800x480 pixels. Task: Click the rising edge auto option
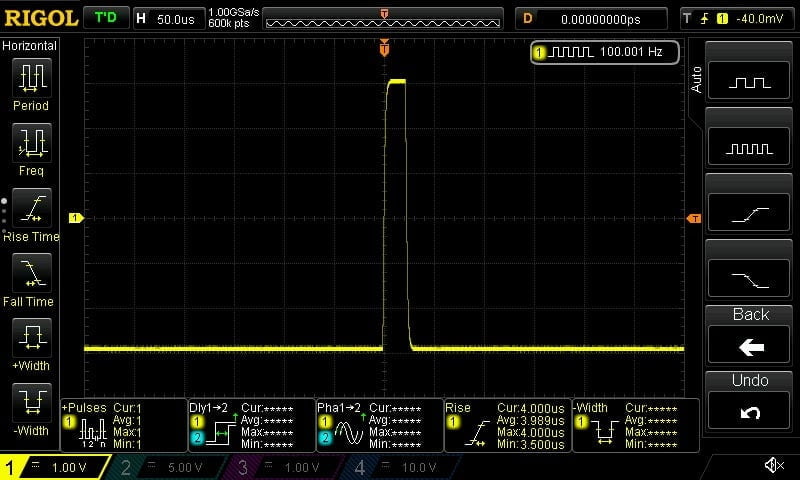click(x=749, y=213)
